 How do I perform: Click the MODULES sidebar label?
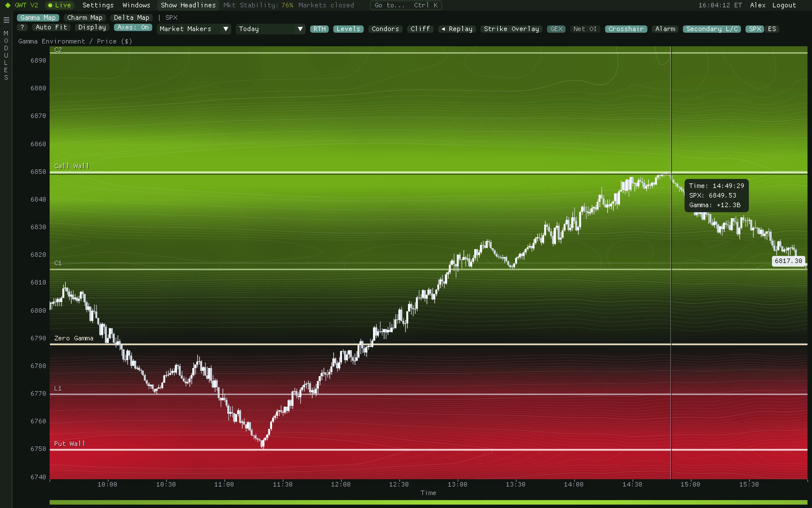click(6, 55)
